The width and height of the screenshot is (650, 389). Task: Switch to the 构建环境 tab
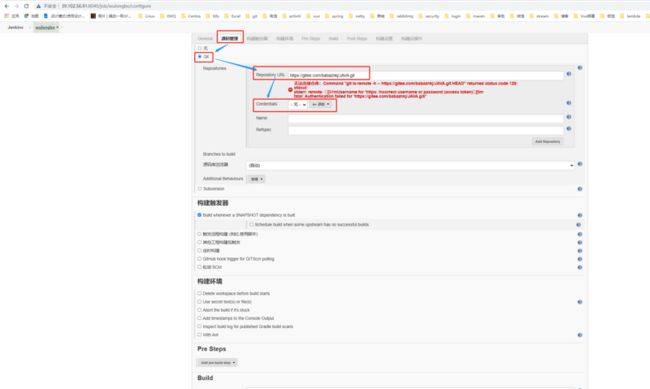[x=284, y=39]
